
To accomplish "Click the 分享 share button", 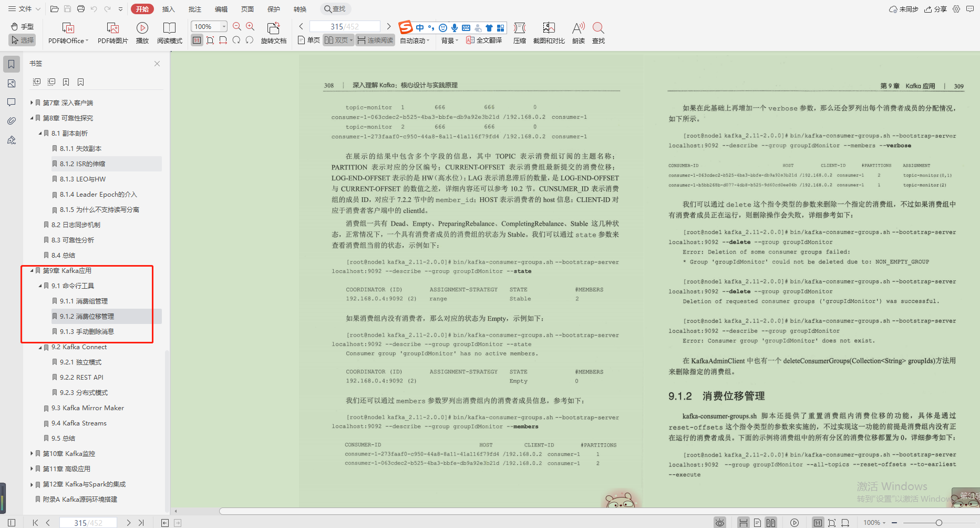I will pos(936,9).
